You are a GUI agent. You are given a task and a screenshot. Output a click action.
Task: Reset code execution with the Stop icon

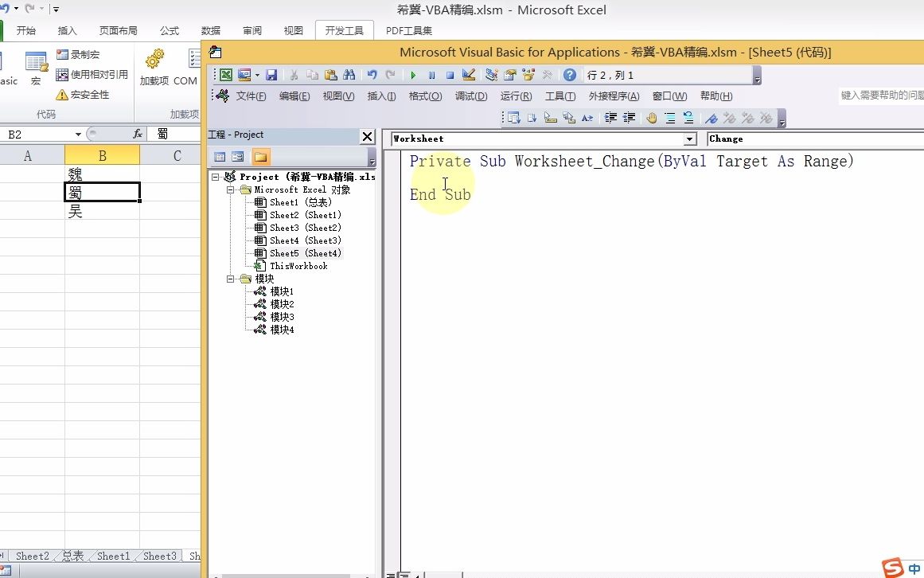click(x=450, y=75)
